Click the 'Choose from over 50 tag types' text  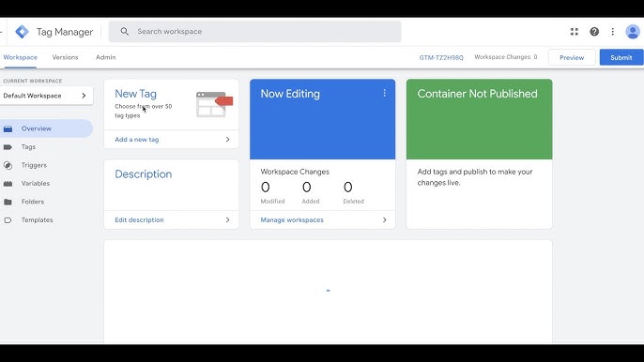(144, 111)
